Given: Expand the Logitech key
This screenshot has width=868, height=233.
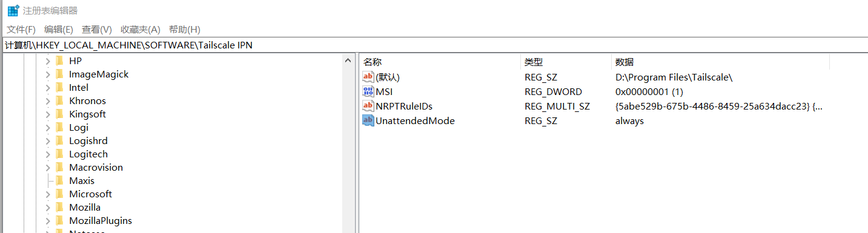Looking at the screenshot, I should [48, 154].
